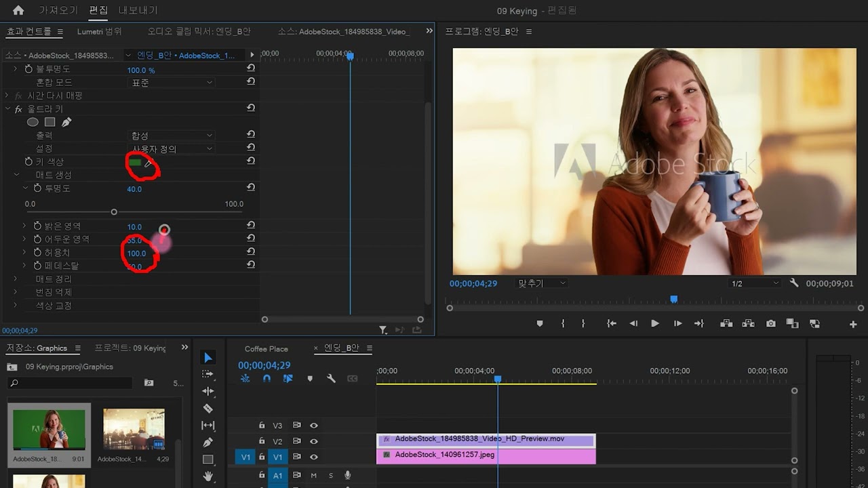The image size is (868, 488).
Task: Open the Lumetri 범위 panel tab
Action: point(99,32)
